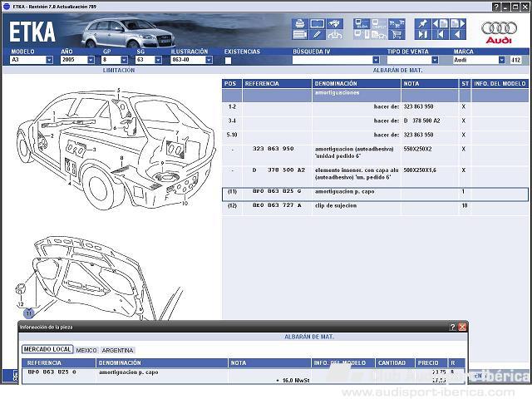Toggle the Existencias checkbox
This screenshot has width=532, height=399.
(228, 61)
